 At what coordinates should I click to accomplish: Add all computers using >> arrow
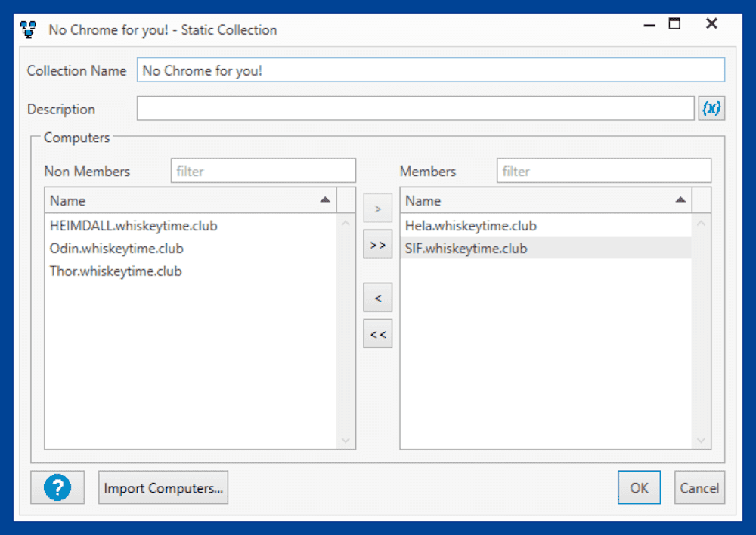coord(377,244)
